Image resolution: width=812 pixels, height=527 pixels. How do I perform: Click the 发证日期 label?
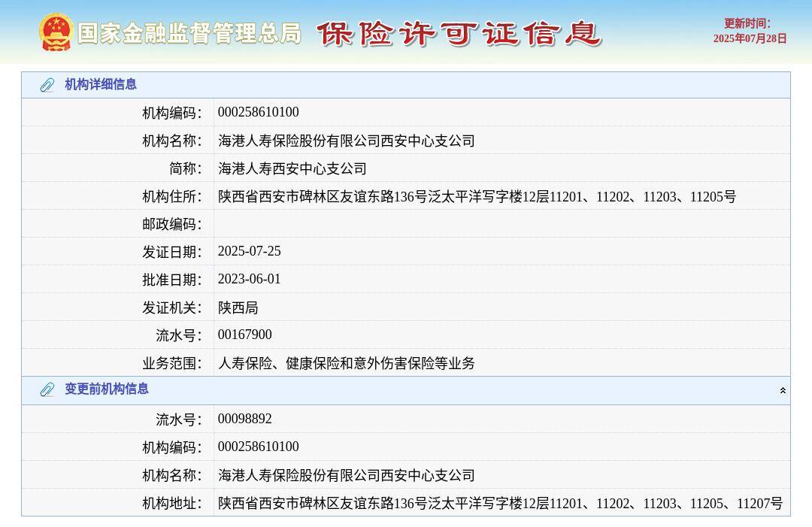(x=172, y=252)
